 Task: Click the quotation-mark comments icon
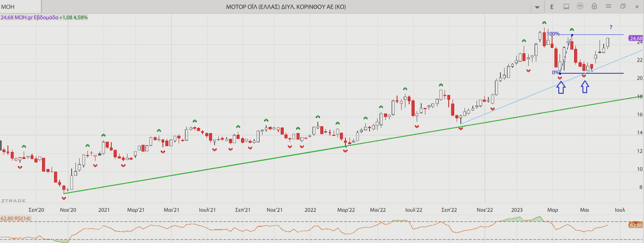point(580,6)
